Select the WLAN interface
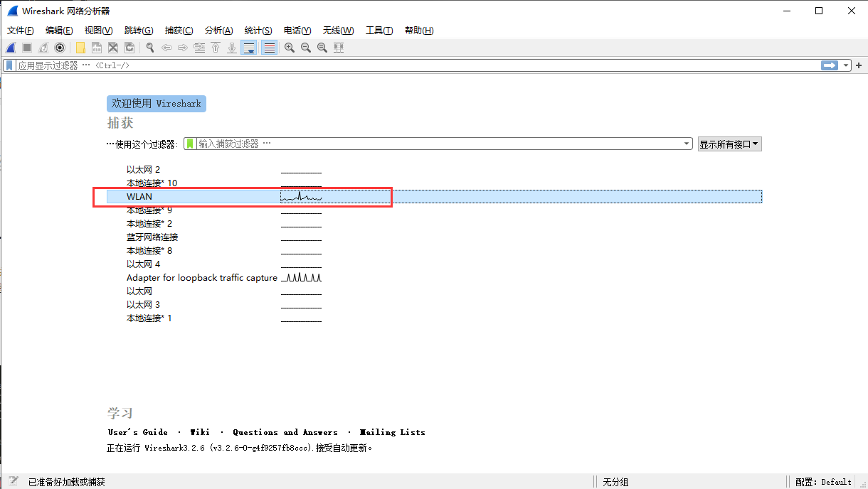This screenshot has height=489, width=868. [x=434, y=196]
